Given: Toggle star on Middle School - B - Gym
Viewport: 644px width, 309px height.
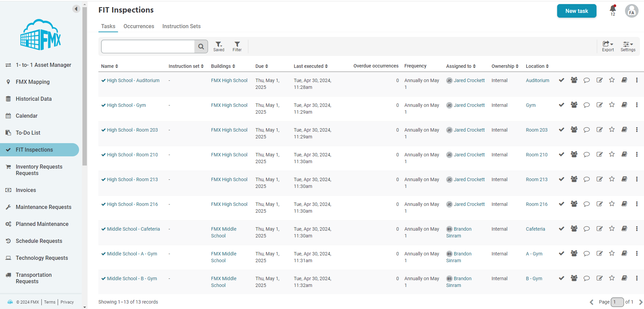Looking at the screenshot, I should 611,278.
